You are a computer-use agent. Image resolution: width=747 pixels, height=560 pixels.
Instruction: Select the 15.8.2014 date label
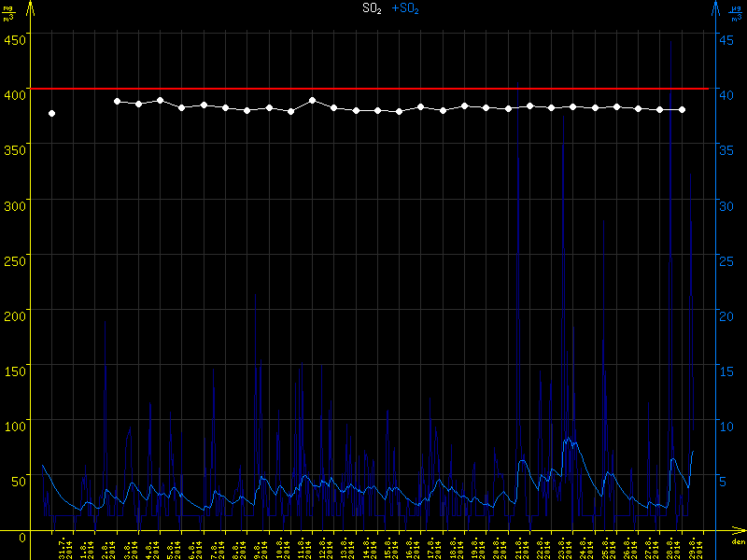[x=388, y=549]
